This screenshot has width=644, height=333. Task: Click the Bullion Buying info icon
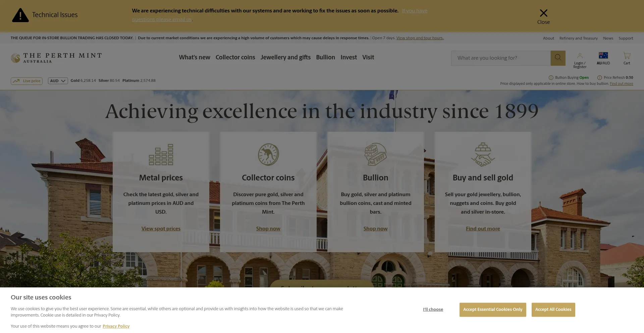click(551, 78)
